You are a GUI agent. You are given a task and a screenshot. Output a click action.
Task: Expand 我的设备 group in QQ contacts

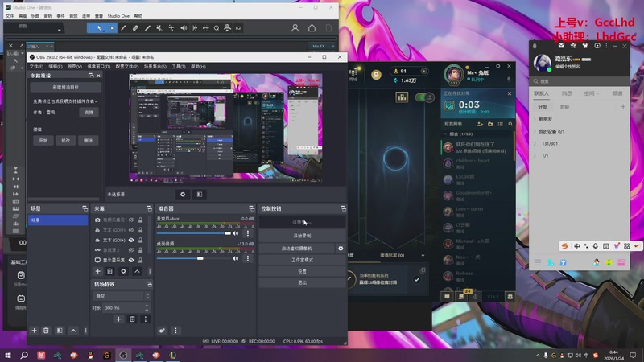[535, 131]
